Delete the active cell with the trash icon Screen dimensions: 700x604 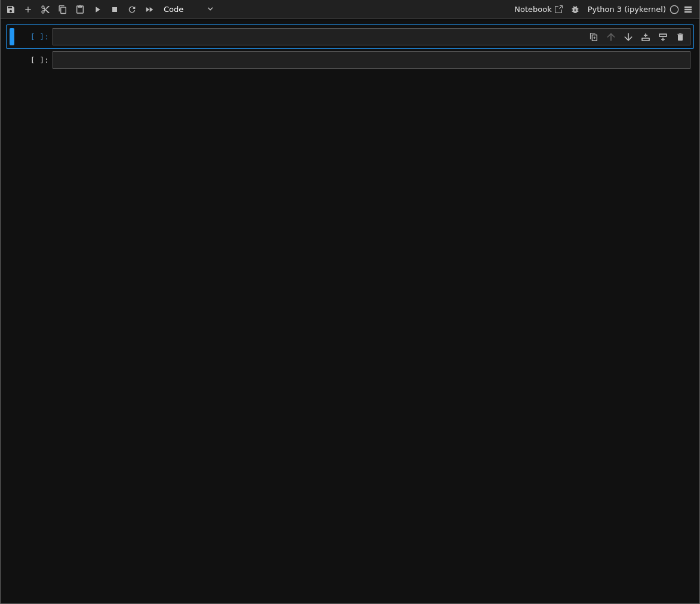680,37
